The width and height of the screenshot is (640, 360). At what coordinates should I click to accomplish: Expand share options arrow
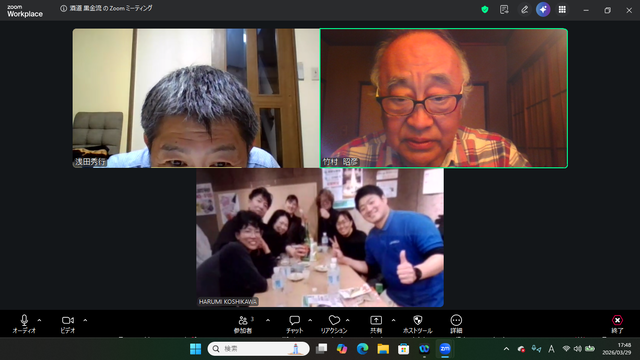coord(393,320)
